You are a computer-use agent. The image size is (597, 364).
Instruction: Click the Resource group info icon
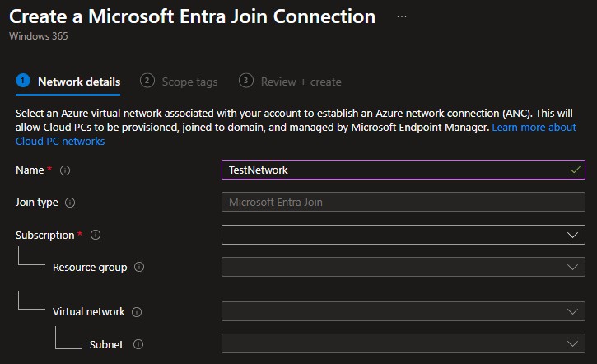(139, 268)
